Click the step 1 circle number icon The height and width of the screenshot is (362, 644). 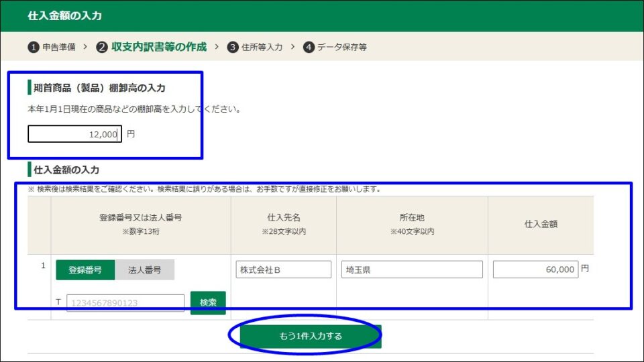point(34,47)
